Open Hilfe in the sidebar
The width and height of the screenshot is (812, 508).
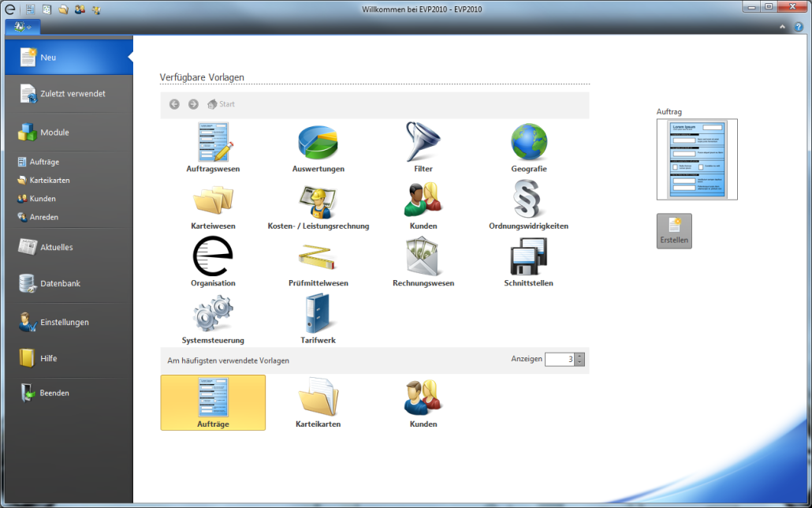tap(69, 358)
